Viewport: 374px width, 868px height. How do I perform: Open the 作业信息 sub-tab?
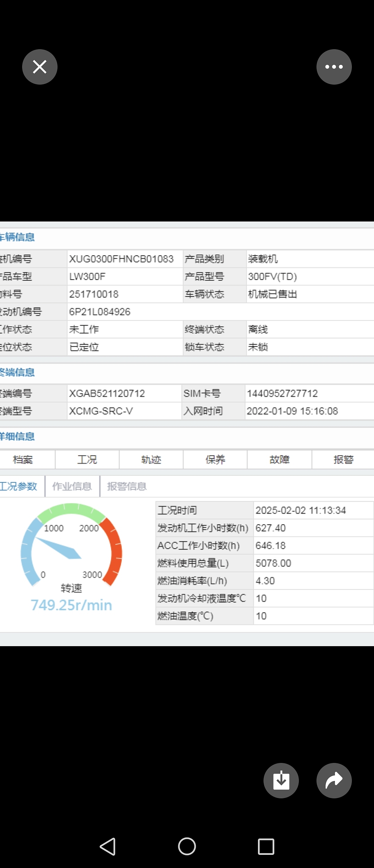pyautogui.click(x=72, y=486)
